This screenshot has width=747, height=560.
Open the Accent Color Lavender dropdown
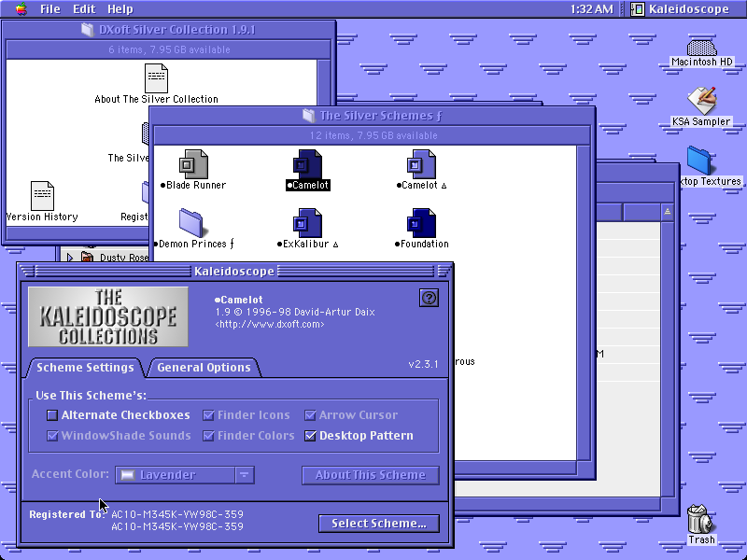tap(185, 475)
